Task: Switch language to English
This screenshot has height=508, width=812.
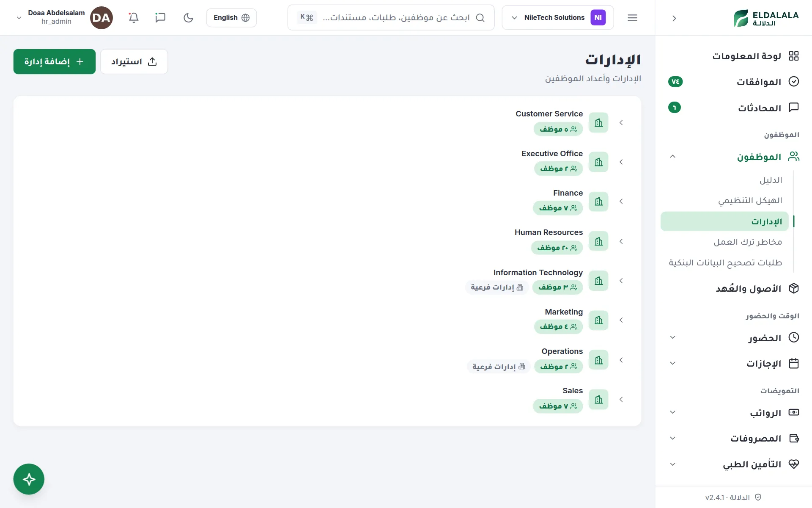Action: coord(231,18)
